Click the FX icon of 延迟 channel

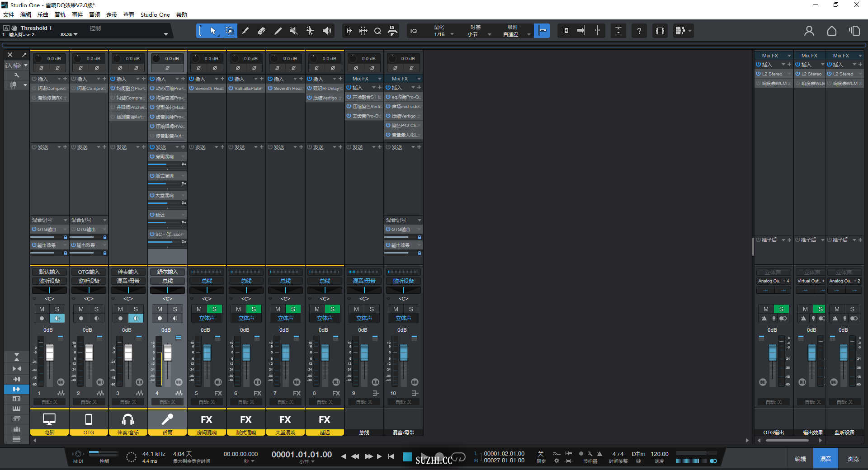point(325,419)
